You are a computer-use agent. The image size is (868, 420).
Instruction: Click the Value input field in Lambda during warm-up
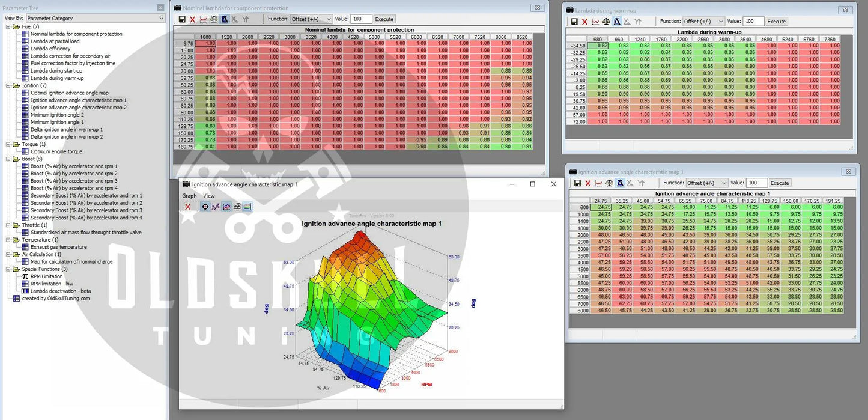pyautogui.click(x=753, y=22)
